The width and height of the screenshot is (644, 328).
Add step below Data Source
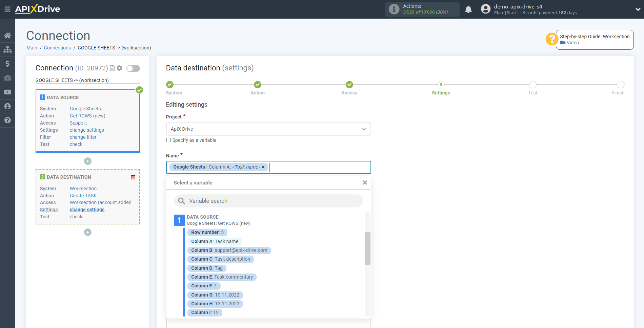coord(88,161)
